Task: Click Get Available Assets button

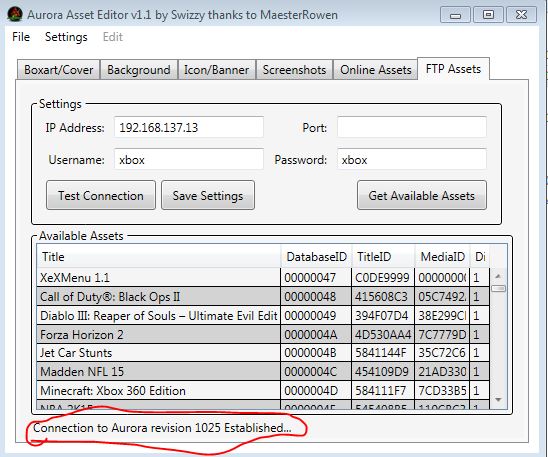Action: (x=421, y=195)
